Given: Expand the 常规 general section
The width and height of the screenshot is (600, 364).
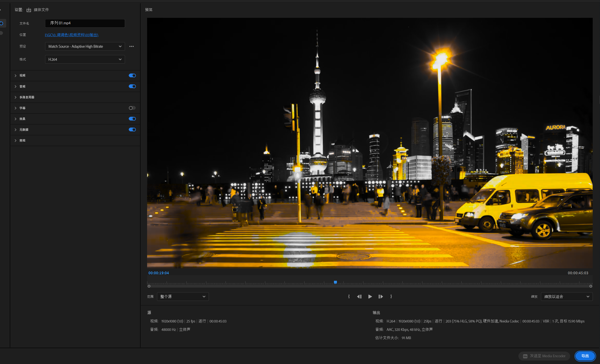Looking at the screenshot, I should click(x=16, y=141).
